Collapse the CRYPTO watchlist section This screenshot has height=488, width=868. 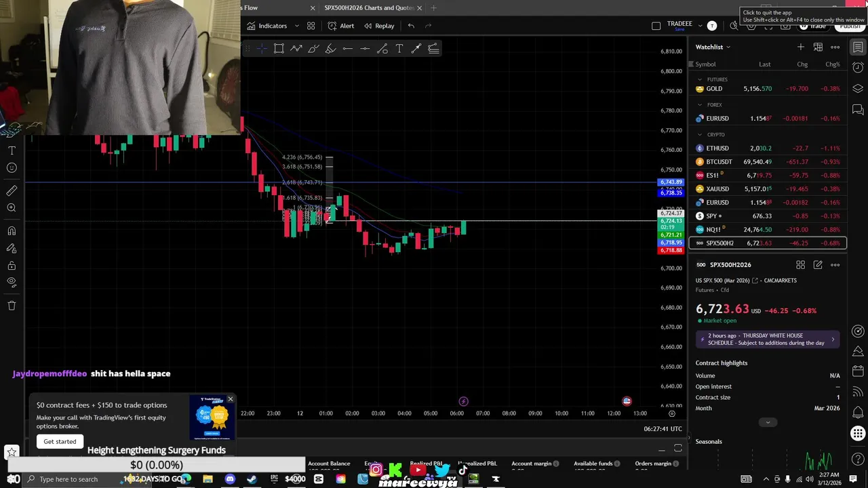[x=700, y=135]
